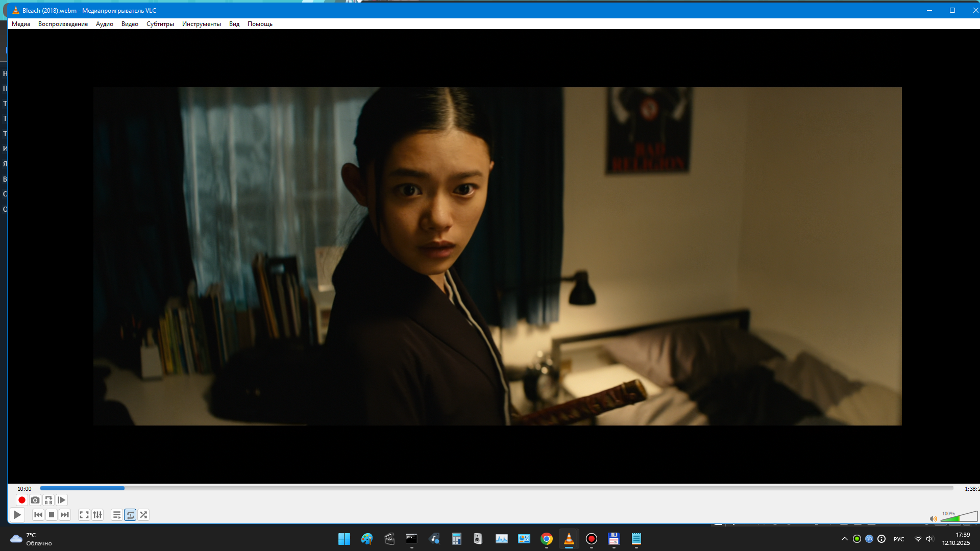Open the Субтитры menu

pos(160,24)
